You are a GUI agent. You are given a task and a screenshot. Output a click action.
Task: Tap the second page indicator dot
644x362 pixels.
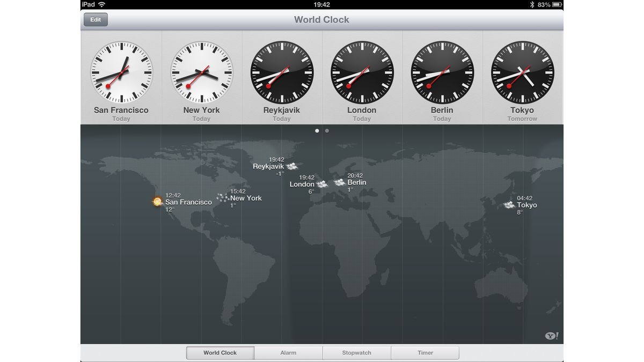[x=326, y=130]
